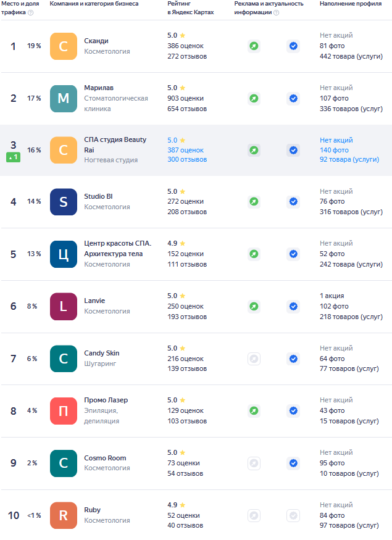
Task: Select the company name 'Ruby'
Action: tap(93, 510)
